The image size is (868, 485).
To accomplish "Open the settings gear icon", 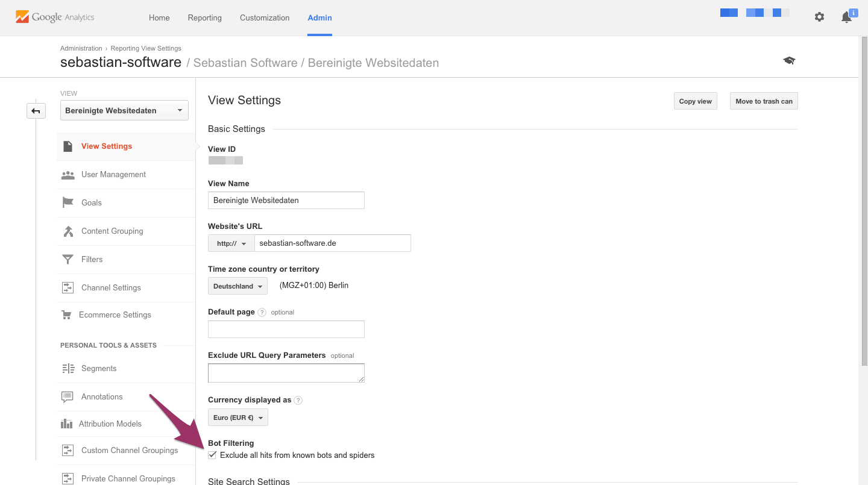I will 819,17.
